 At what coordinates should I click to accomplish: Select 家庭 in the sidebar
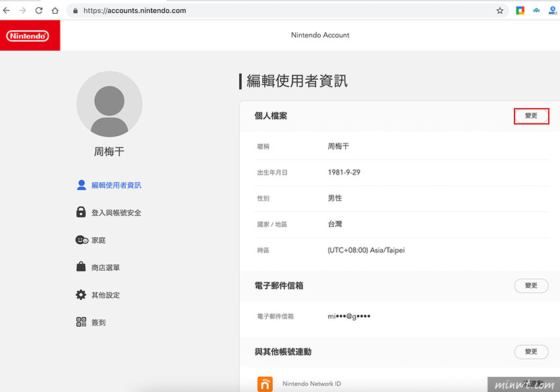click(98, 240)
